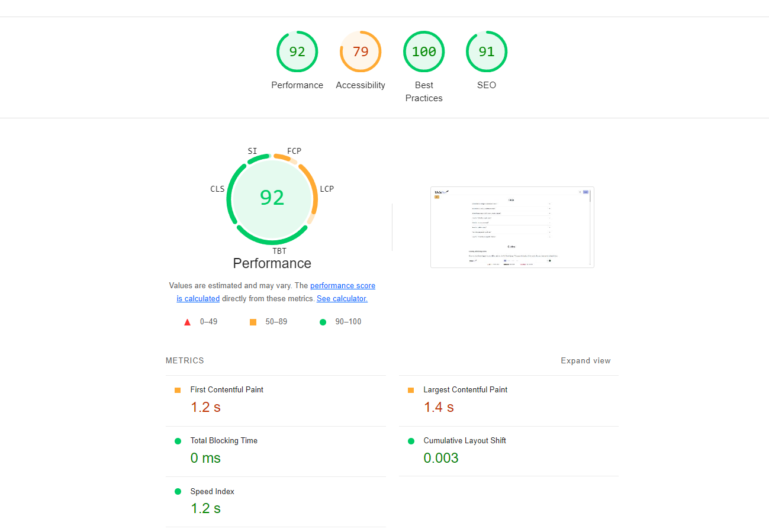Expand the Largest Contentful Paint metric row
Viewport: 769px width, 532px height.
point(465,390)
